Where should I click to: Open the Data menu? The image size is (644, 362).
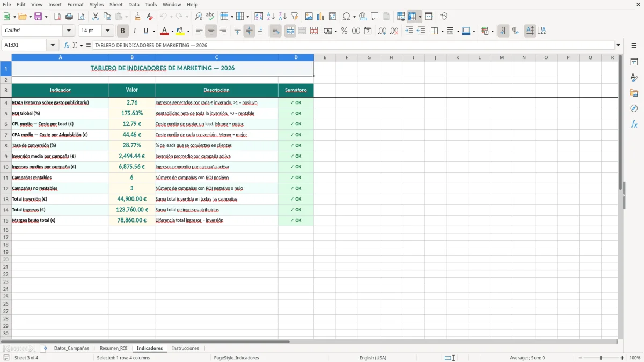[134, 4]
